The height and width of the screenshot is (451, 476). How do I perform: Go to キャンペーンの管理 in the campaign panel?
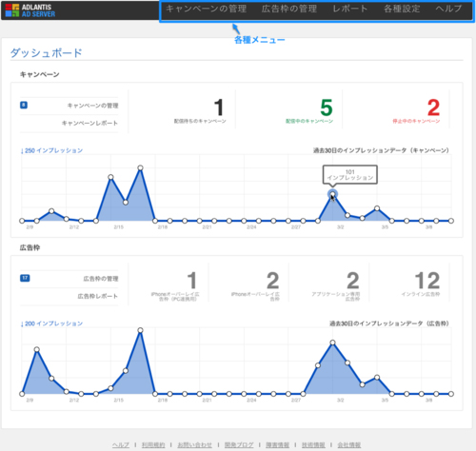(92, 106)
